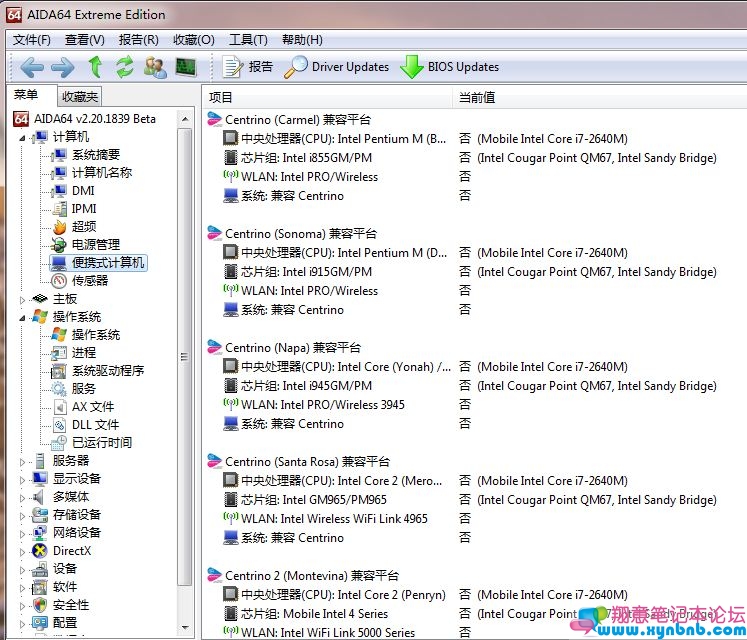Viewport: 747px width, 640px height.
Task: Refresh using the green circular arrows icon
Action: [x=125, y=67]
